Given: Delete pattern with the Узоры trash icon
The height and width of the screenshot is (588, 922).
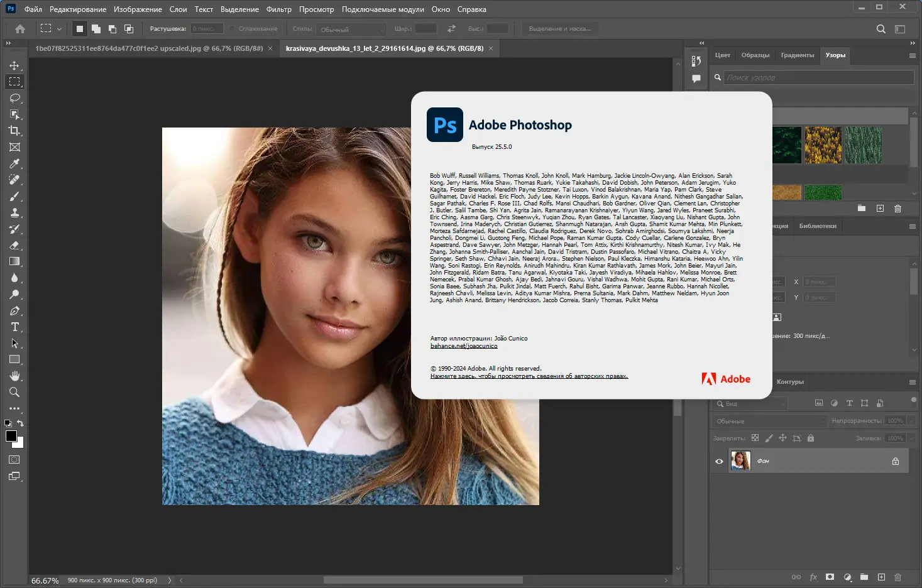Looking at the screenshot, I should (x=897, y=208).
